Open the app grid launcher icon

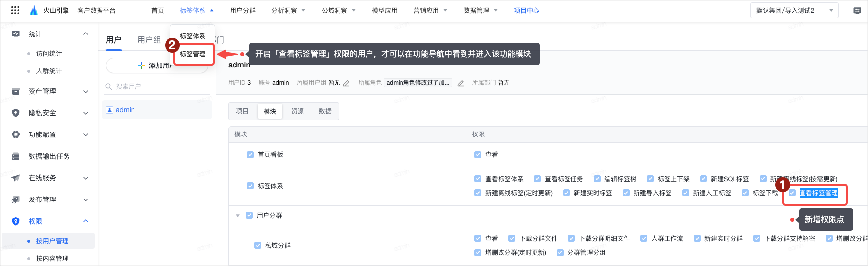[15, 10]
